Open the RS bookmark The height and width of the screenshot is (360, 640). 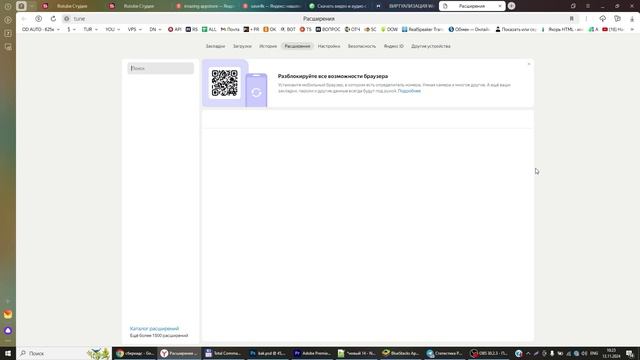tap(192, 29)
